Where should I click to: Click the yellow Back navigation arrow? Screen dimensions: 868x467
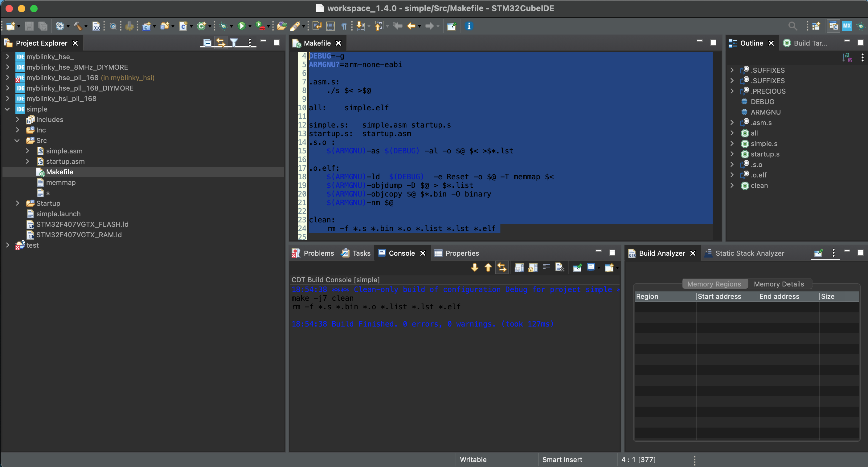pos(411,26)
